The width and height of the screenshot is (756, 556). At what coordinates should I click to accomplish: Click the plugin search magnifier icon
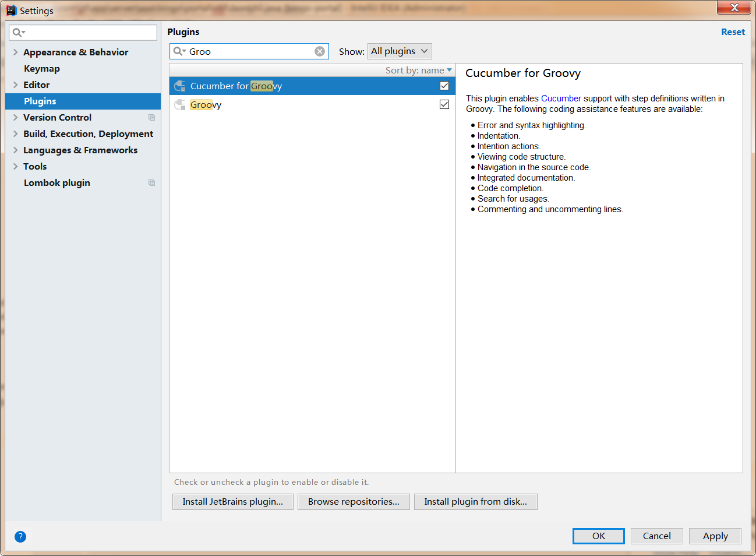179,51
